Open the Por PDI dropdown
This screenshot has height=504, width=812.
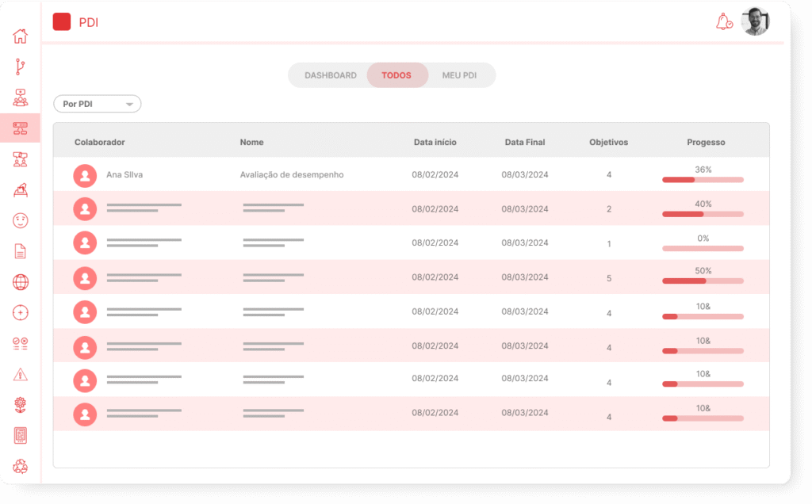point(98,104)
